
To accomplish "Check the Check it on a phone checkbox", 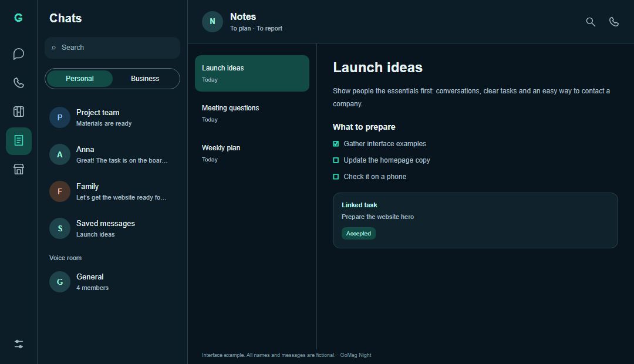I will click(336, 177).
